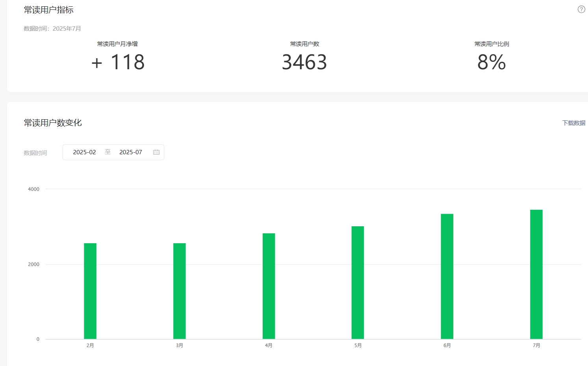The width and height of the screenshot is (588, 366).
Task: Click the 至 separator in date range
Action: [108, 152]
